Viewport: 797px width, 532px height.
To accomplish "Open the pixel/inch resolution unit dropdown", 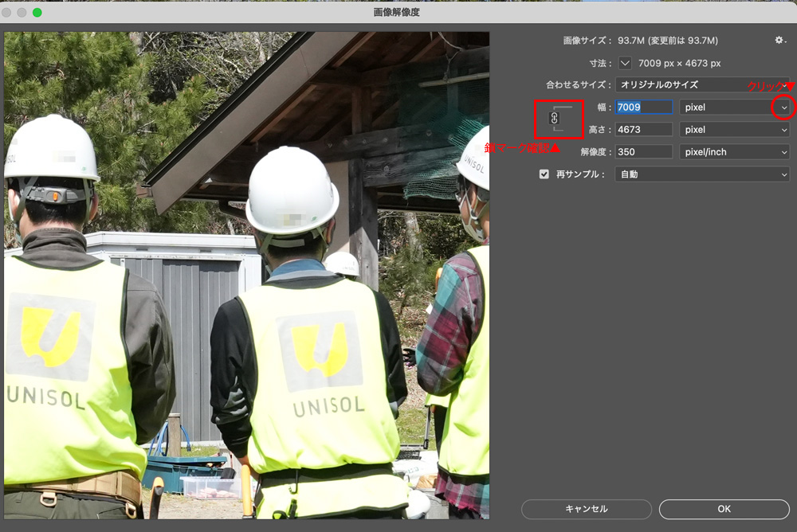I will click(x=735, y=152).
